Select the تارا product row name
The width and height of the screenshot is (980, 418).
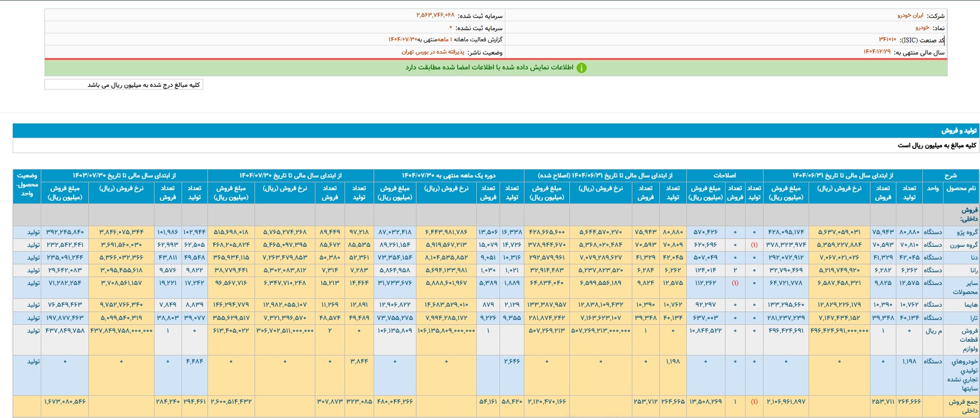(973, 318)
